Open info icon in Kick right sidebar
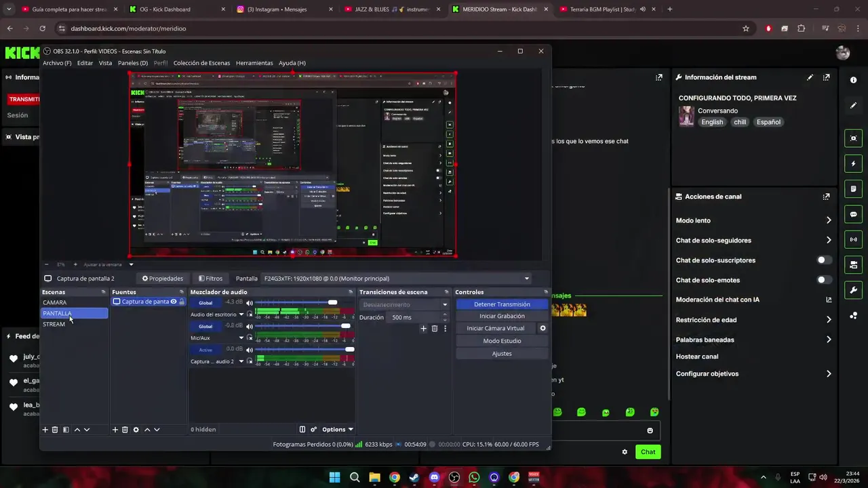 (x=853, y=80)
